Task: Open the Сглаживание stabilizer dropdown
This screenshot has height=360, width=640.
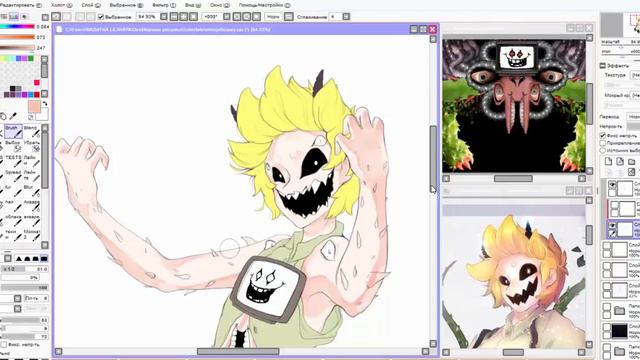Action: pyautogui.click(x=346, y=17)
